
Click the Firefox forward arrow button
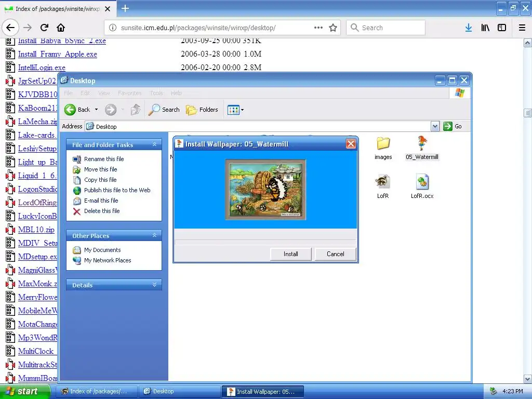[x=28, y=28]
